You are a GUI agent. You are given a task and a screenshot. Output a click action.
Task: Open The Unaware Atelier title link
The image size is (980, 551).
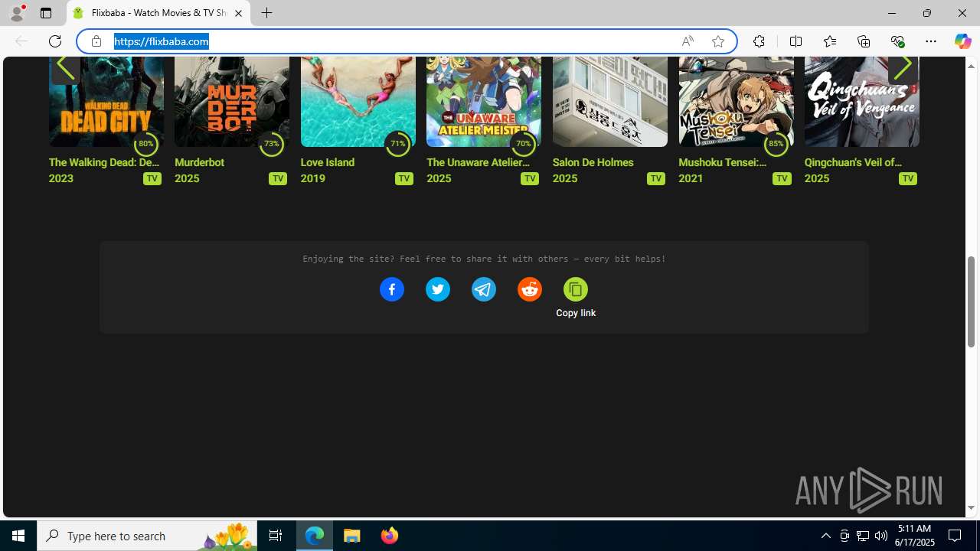pos(478,162)
